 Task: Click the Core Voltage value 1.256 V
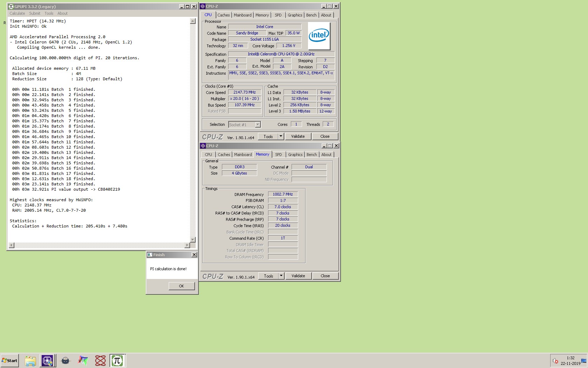coord(289,46)
